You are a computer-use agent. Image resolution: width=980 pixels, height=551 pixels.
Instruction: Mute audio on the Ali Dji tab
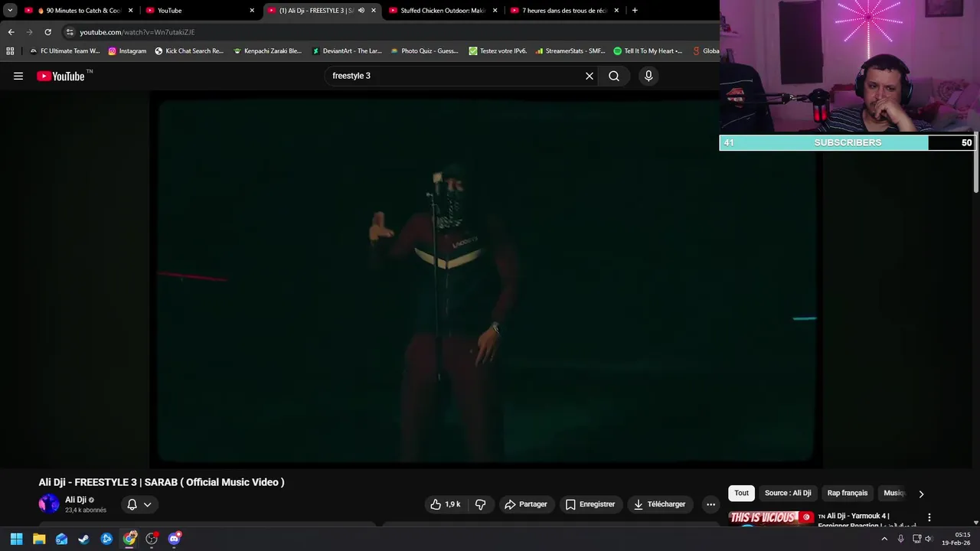point(361,11)
